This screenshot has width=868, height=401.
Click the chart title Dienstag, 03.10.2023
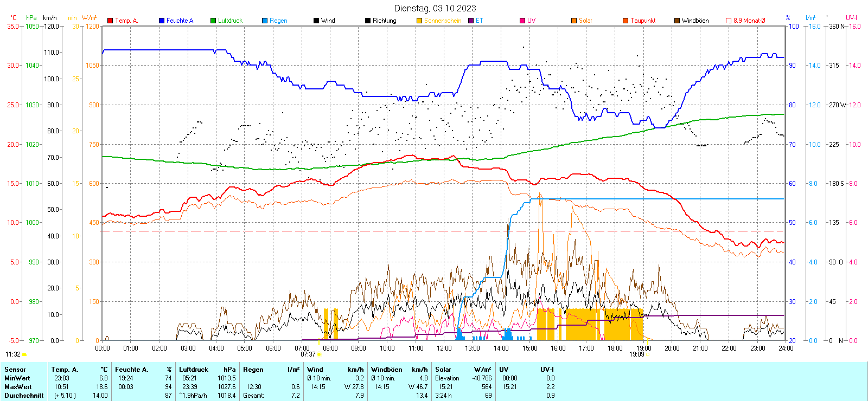pyautogui.click(x=435, y=8)
